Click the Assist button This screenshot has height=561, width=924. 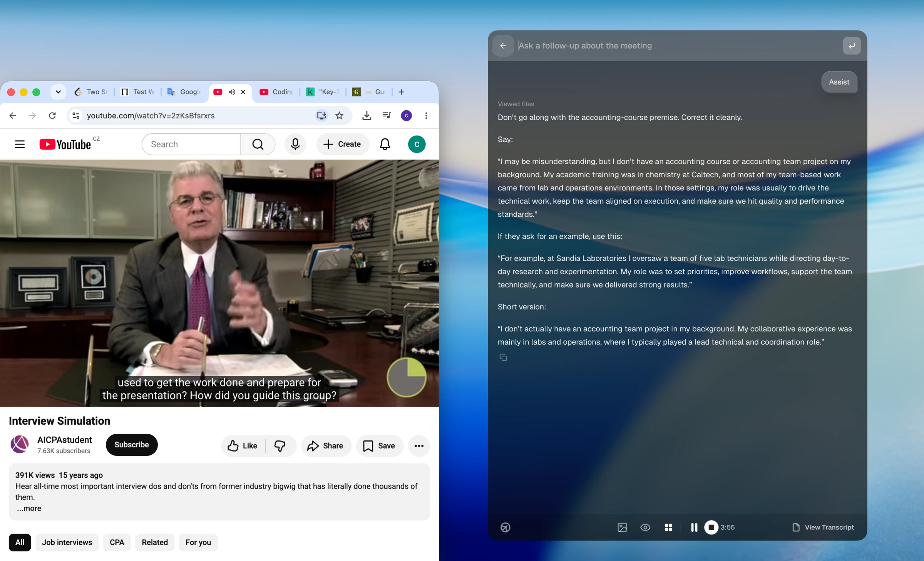pos(839,82)
